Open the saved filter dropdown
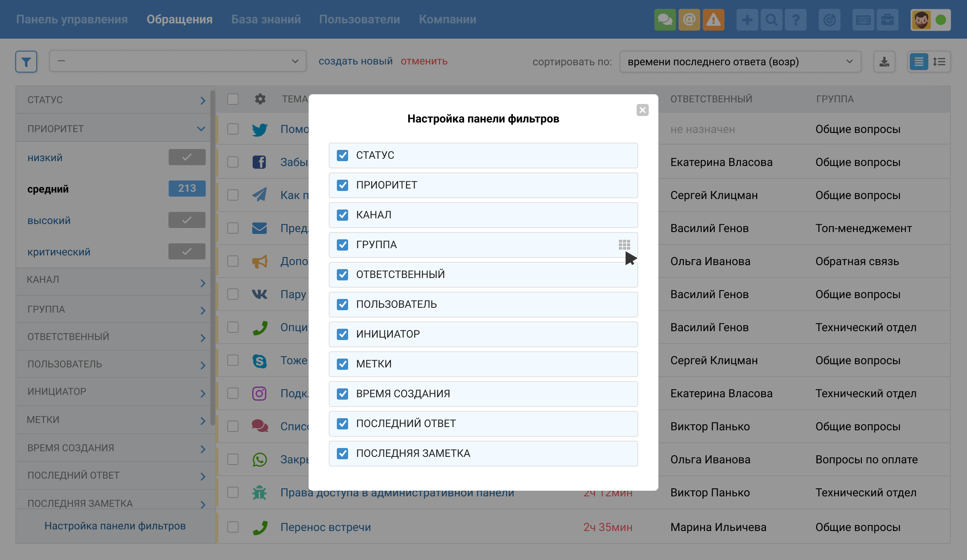Viewport: 967px width, 560px height. click(177, 61)
